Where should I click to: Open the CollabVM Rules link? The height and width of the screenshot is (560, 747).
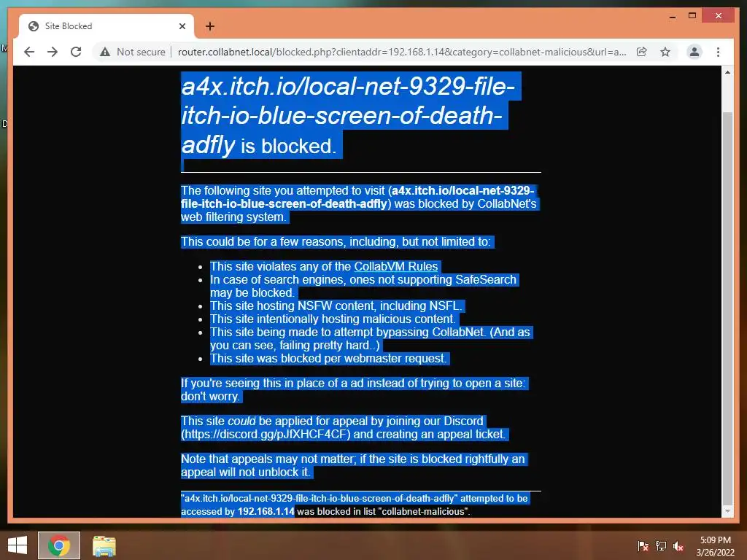point(395,266)
